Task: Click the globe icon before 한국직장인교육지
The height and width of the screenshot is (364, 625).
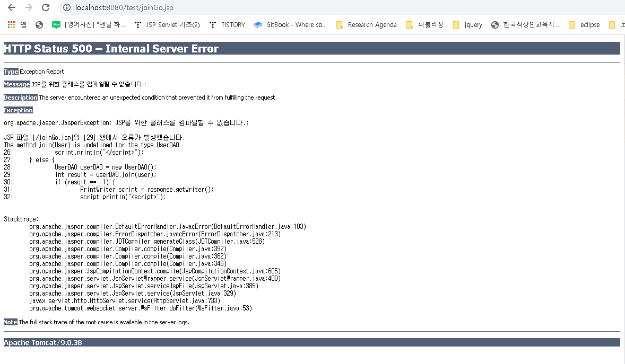Action: pyautogui.click(x=494, y=25)
